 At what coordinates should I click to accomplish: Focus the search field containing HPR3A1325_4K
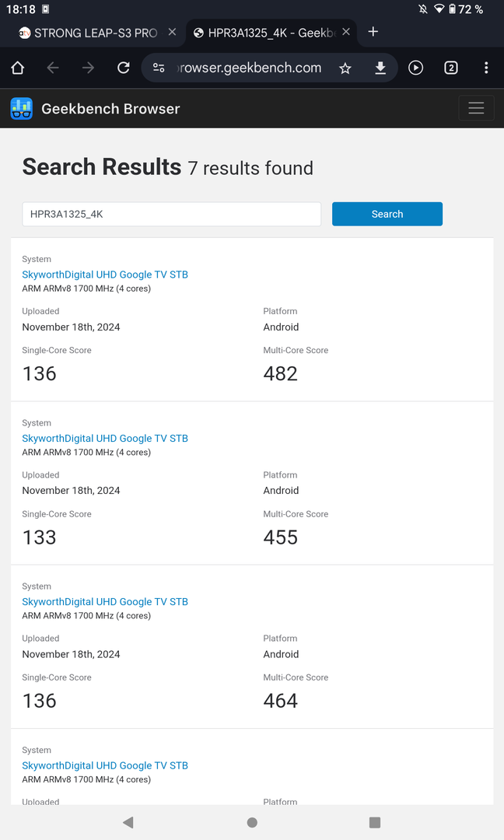click(171, 214)
